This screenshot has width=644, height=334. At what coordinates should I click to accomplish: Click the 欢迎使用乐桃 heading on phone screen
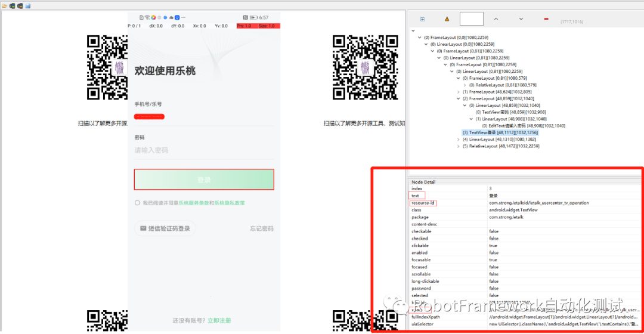coord(165,70)
